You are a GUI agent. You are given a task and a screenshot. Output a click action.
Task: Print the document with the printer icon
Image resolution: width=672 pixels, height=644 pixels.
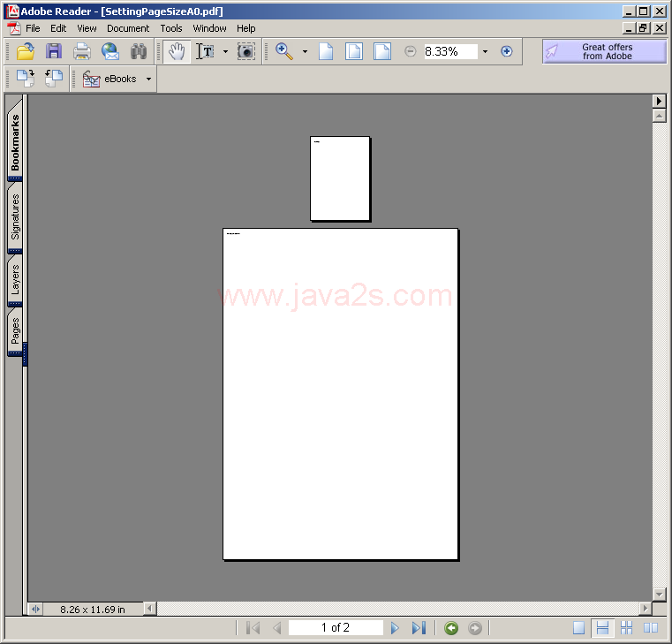[x=82, y=51]
